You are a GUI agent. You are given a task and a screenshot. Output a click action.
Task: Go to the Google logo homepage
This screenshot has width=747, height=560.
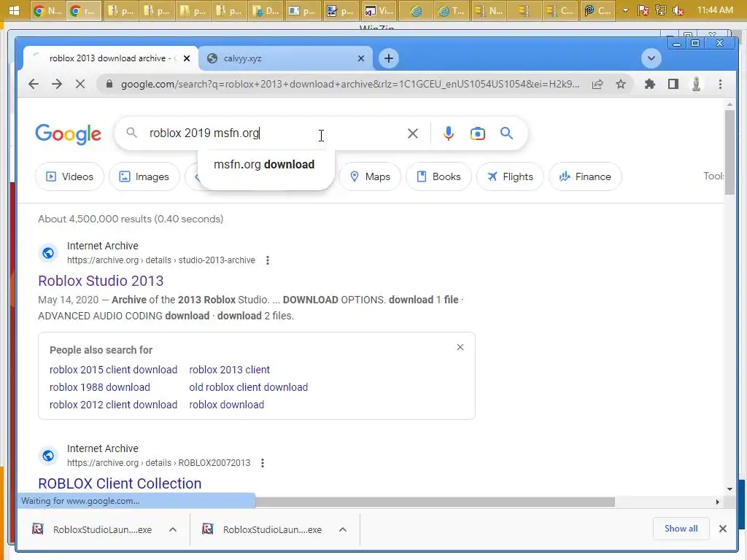coord(68,134)
